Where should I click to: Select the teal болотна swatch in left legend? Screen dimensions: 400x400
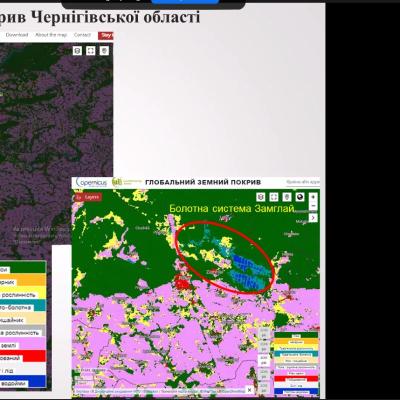(23, 305)
